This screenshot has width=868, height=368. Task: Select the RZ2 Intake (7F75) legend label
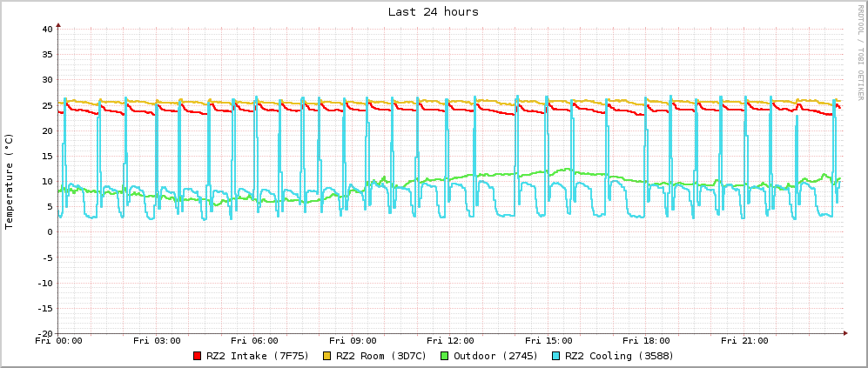(x=252, y=356)
